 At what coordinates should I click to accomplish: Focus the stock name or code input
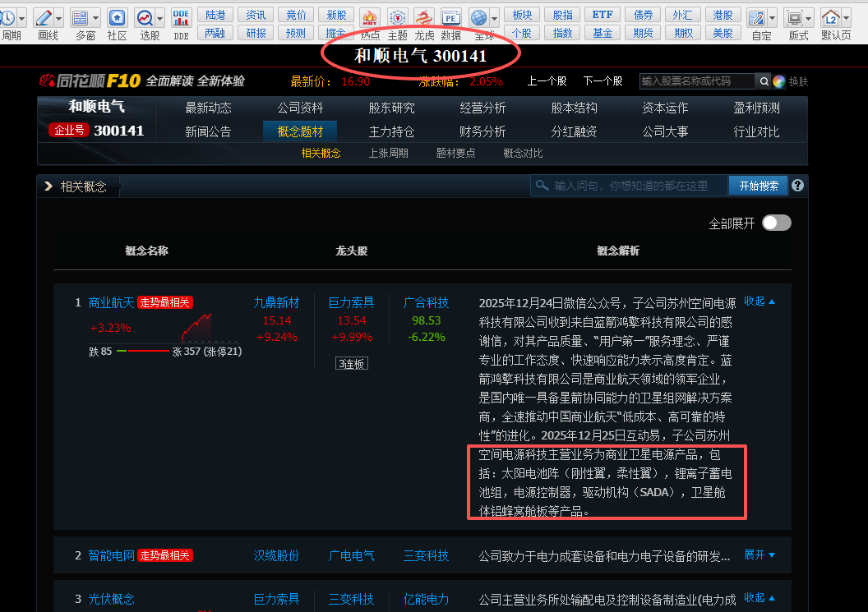(x=696, y=81)
